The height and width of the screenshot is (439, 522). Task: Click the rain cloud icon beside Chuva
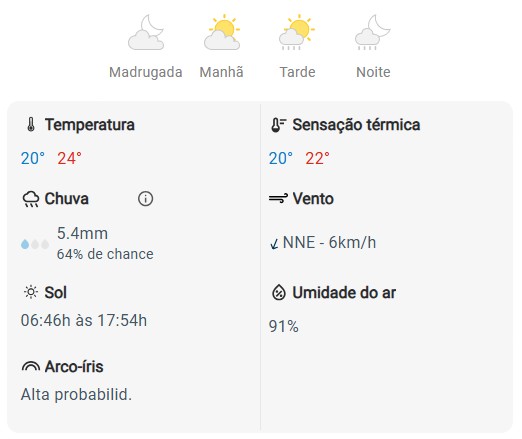pos(31,199)
